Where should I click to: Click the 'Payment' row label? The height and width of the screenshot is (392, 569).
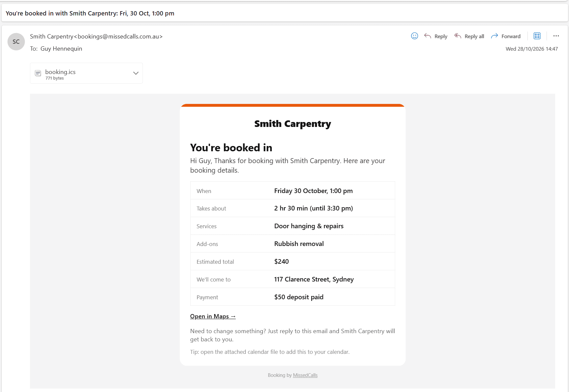click(x=207, y=297)
